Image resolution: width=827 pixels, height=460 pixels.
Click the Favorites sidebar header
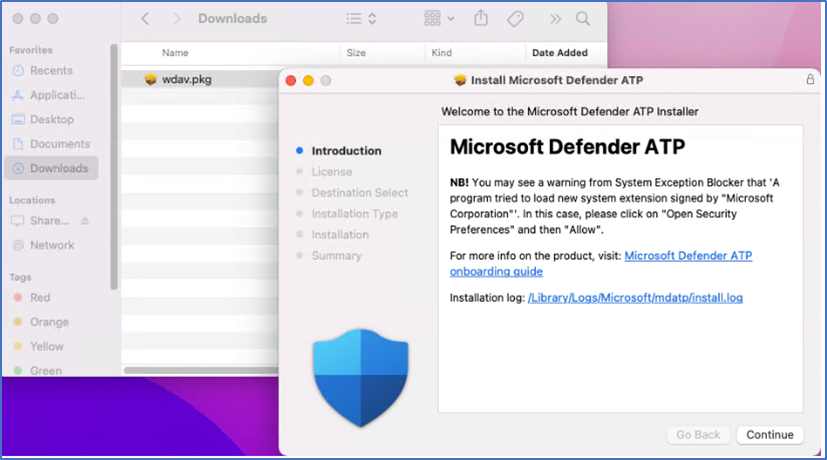(x=31, y=50)
